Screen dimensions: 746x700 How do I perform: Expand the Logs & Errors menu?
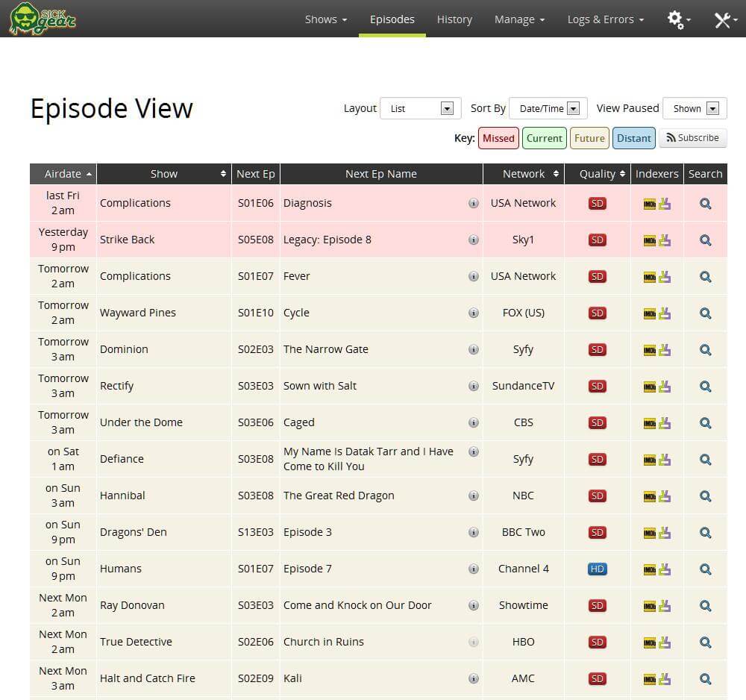[x=605, y=19]
